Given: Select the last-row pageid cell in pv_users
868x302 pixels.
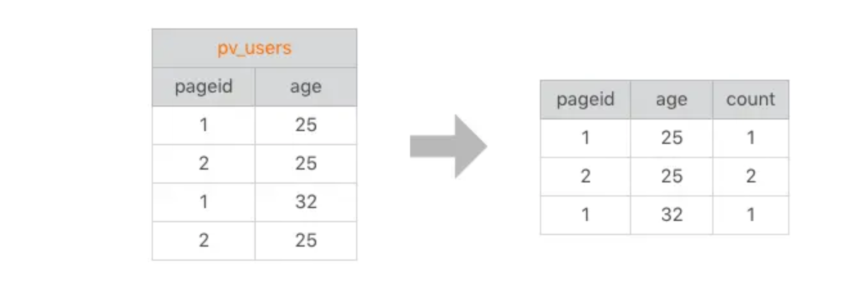Looking at the screenshot, I should click(204, 240).
